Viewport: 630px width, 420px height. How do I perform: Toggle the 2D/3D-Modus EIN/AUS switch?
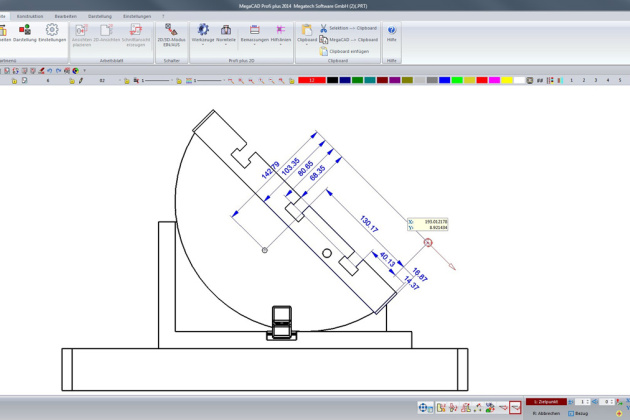pyautogui.click(x=171, y=34)
